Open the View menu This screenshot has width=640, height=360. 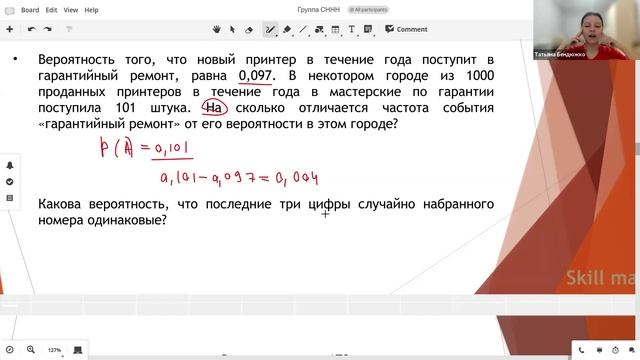(71, 10)
